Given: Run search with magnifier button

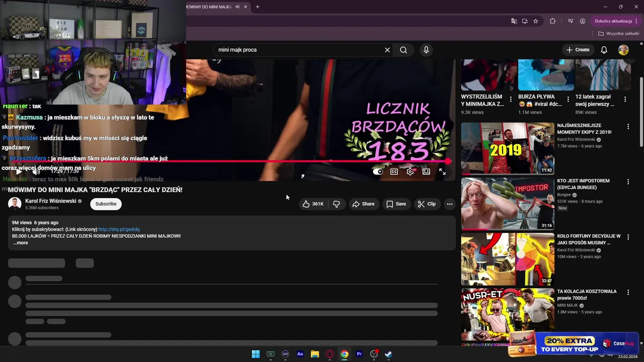Looking at the screenshot, I should pos(404,50).
